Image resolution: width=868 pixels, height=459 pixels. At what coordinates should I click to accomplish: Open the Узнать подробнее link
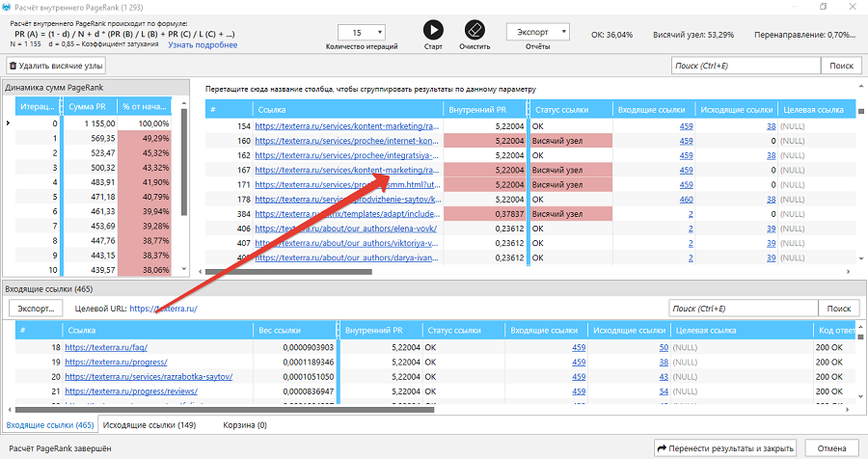pyautogui.click(x=203, y=45)
